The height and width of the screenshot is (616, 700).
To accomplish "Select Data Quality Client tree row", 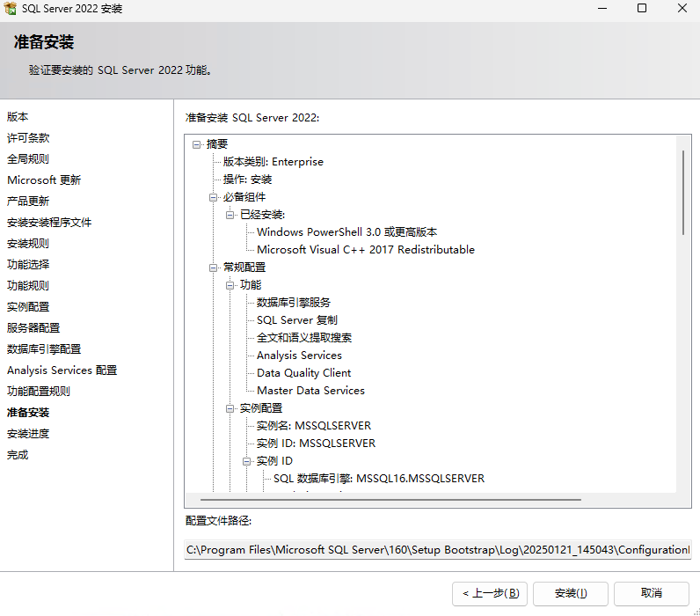I will click(x=303, y=372).
